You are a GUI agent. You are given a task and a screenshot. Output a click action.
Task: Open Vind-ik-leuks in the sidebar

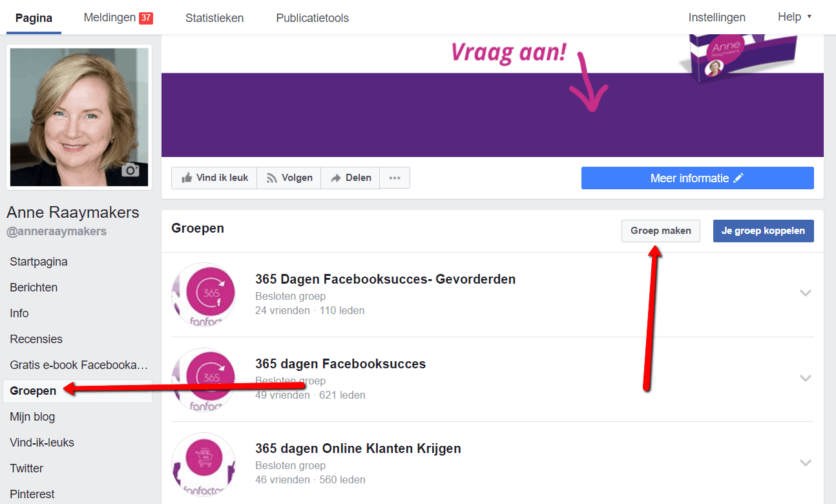coord(42,443)
